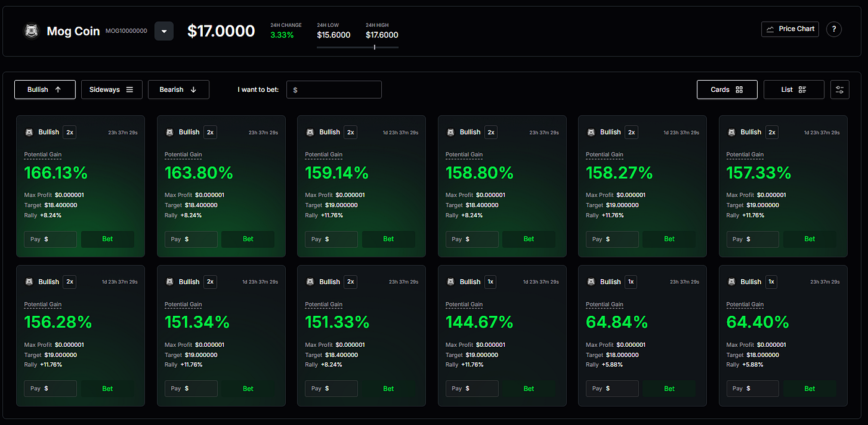Click the 2x badge on the 163.80% card
The width and height of the screenshot is (868, 425).
tap(210, 132)
